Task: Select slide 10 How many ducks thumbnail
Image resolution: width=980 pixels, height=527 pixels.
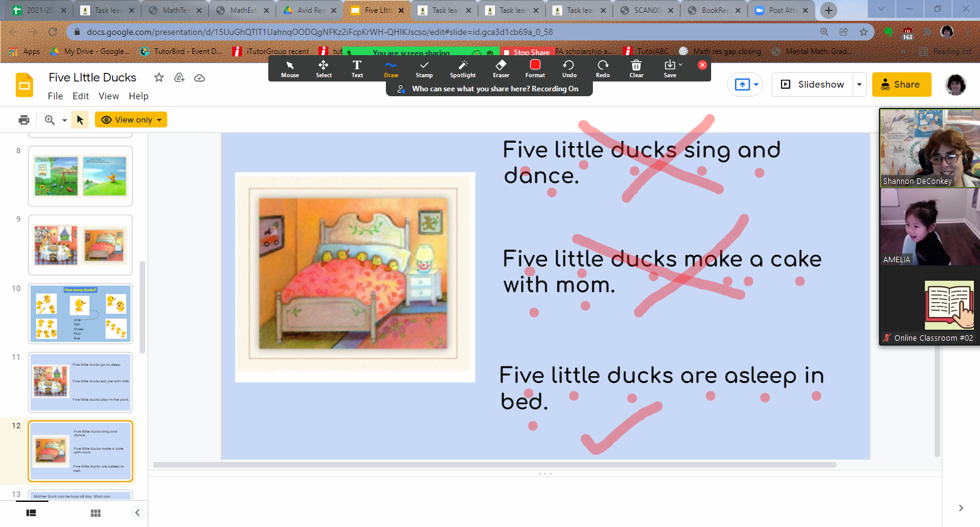Action: 80,313
